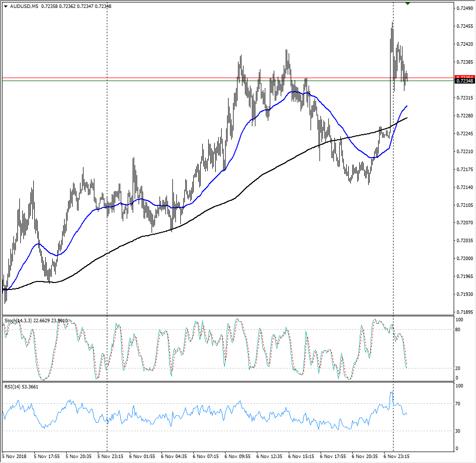The width and height of the screenshot is (476, 463).
Task: Click the 0.72000 price scale label
Action: pos(464,259)
